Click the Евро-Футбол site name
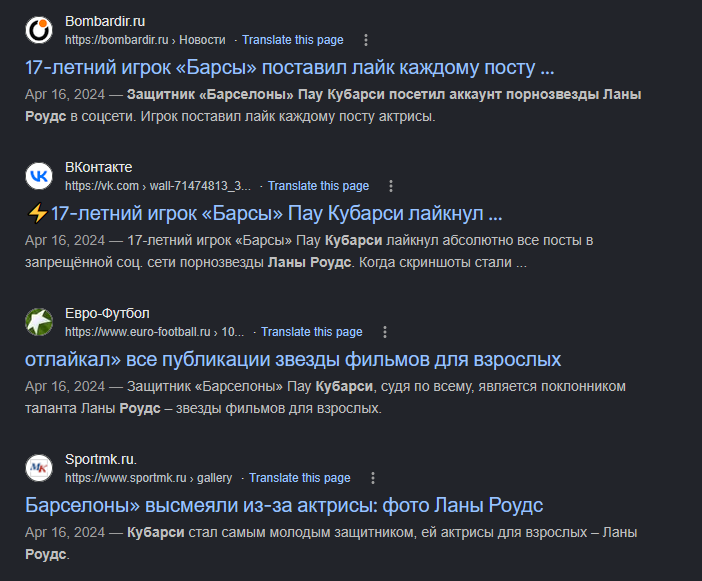The height and width of the screenshot is (581, 702). pos(107,313)
